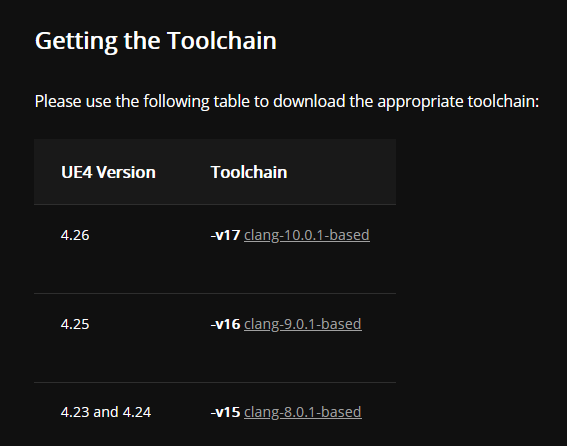
Task: Click the word "following" in the intro sentence
Action: 176,102
